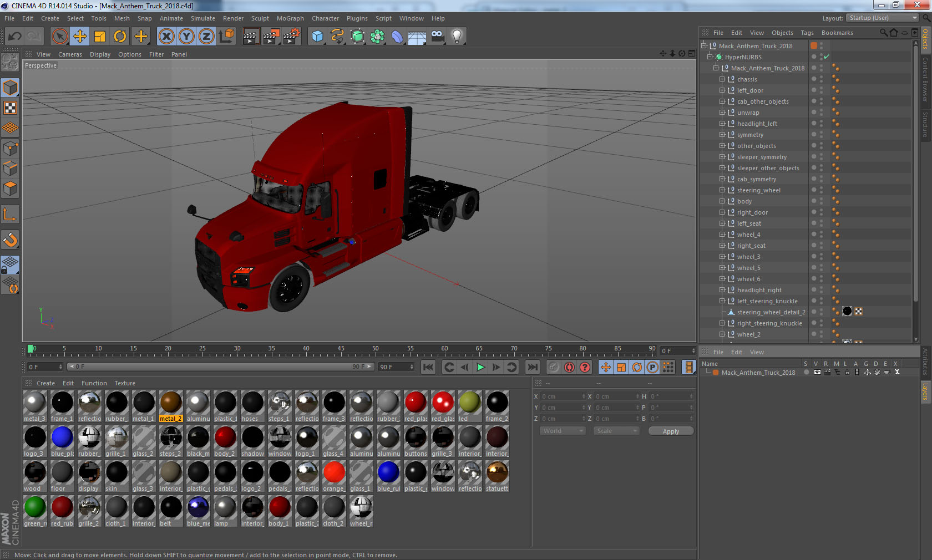Image resolution: width=932 pixels, height=560 pixels.
Task: Open the Scale mode dropdown
Action: pyautogui.click(x=616, y=431)
